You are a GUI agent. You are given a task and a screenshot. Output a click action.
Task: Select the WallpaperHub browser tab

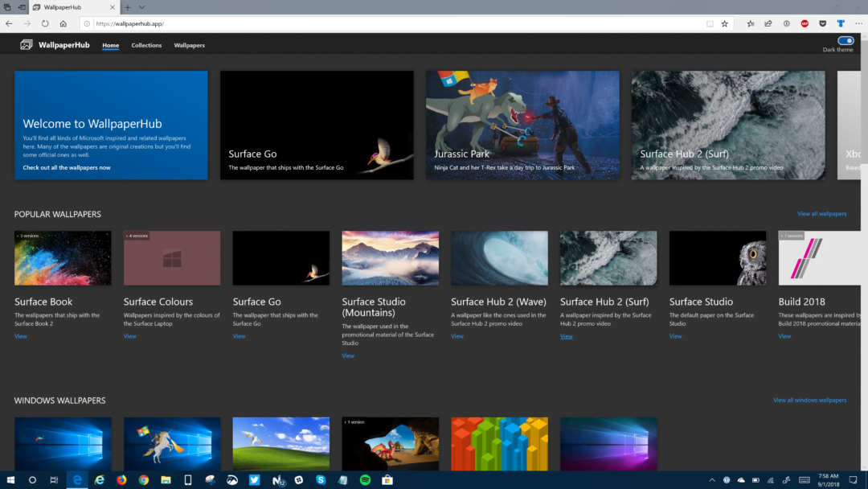(64, 7)
